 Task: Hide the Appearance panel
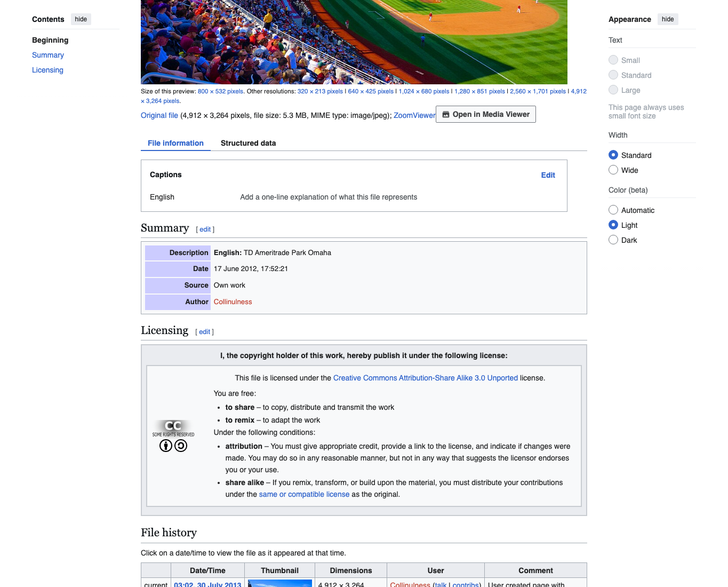pos(668,19)
